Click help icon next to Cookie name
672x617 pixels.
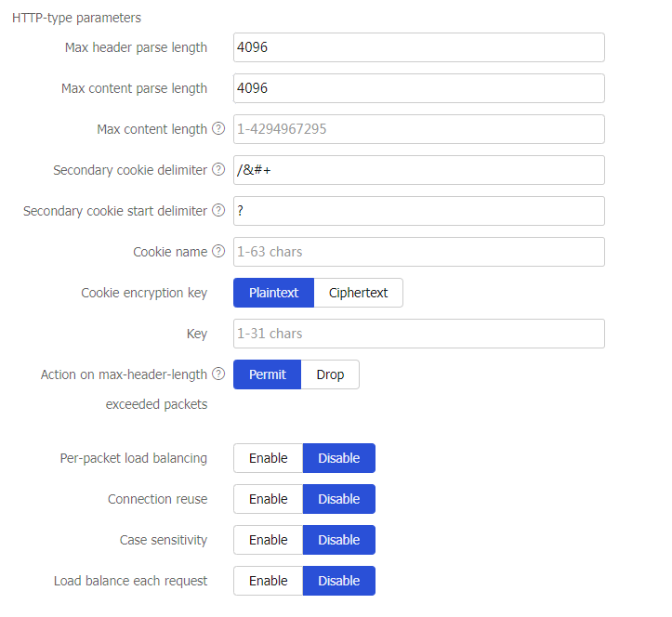218,252
